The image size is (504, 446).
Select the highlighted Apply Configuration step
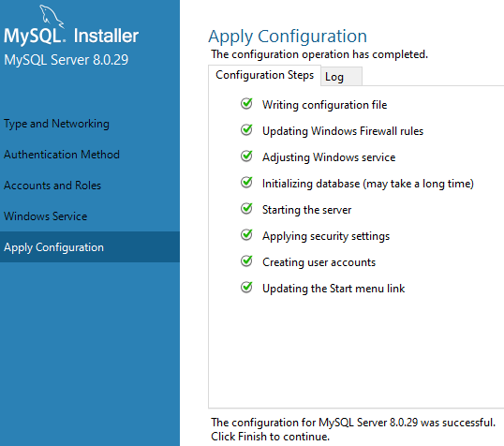(x=90, y=247)
